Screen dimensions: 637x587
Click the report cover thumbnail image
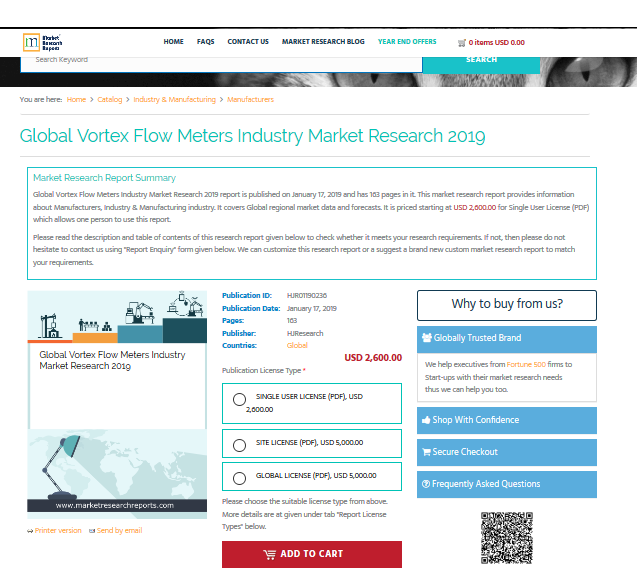[x=117, y=405]
